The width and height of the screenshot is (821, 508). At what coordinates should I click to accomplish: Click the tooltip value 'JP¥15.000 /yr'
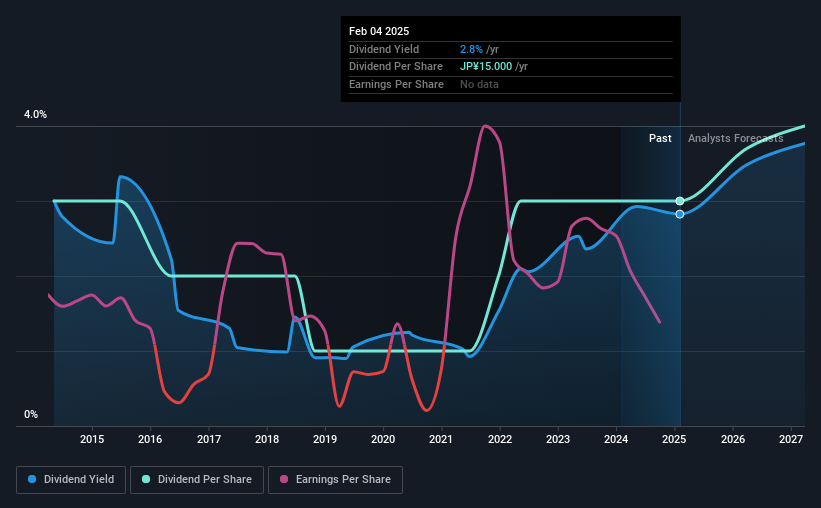click(x=494, y=67)
